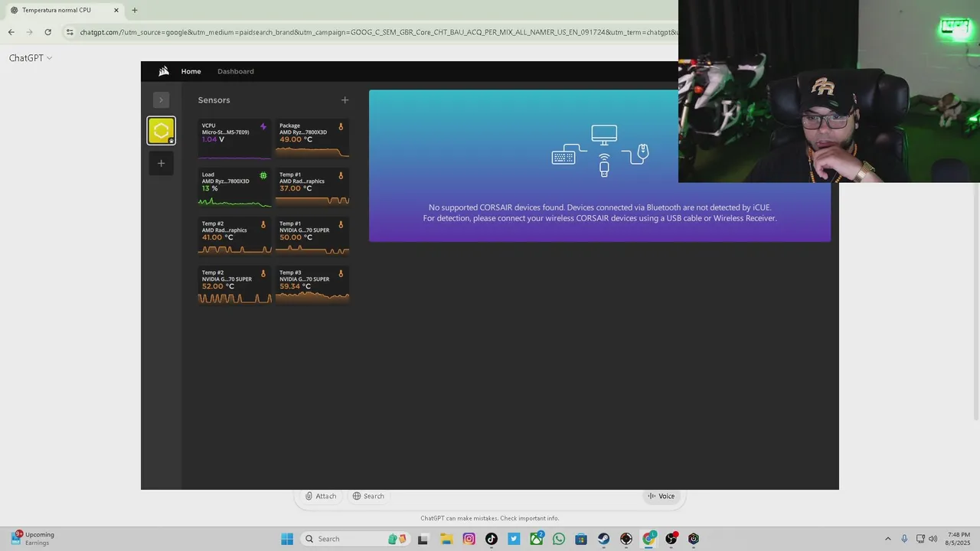Start ChatGPT Voice mode
This screenshot has width=980, height=551.
coord(661,496)
